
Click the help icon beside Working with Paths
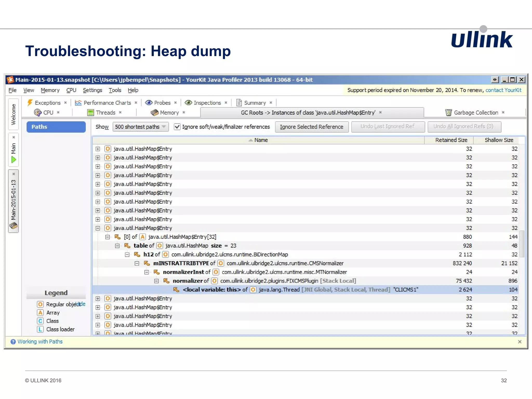[x=13, y=342]
